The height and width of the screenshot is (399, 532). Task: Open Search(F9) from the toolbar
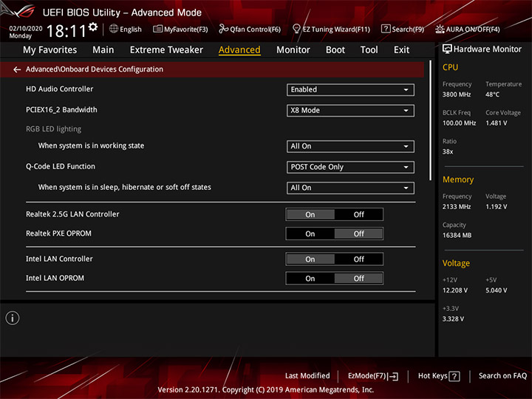tap(403, 30)
